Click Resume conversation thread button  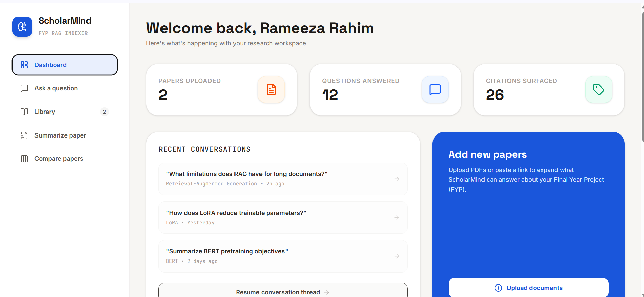pyautogui.click(x=283, y=290)
